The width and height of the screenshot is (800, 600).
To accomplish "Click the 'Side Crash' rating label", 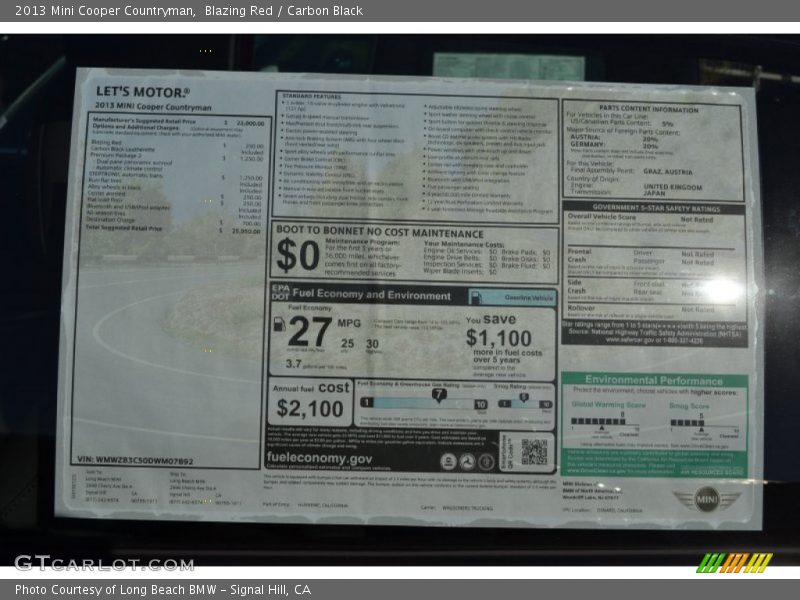I will click(x=576, y=286).
